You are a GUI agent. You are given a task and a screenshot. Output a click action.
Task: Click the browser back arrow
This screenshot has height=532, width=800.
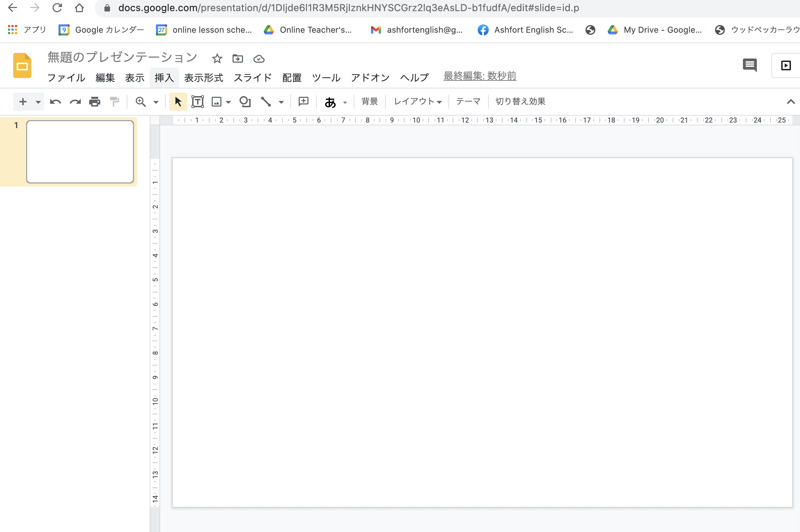pos(13,8)
